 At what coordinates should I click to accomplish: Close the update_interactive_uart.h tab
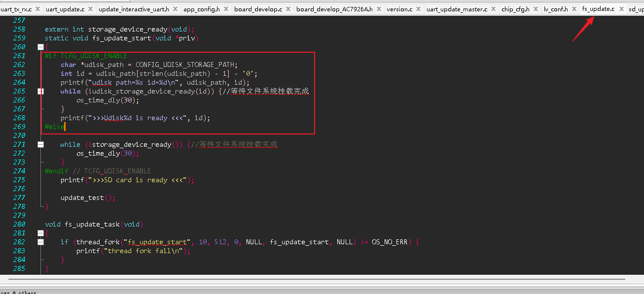(176, 9)
